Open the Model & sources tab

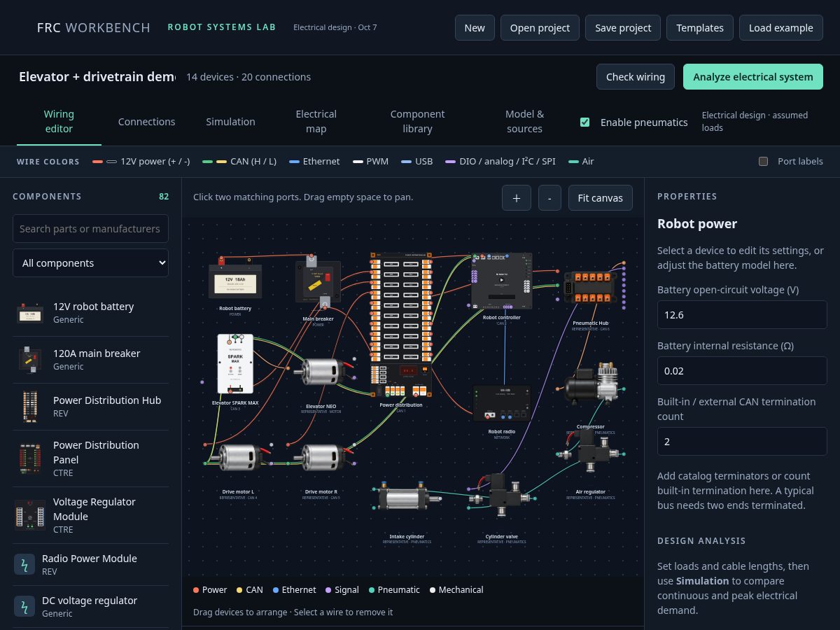[x=524, y=122]
